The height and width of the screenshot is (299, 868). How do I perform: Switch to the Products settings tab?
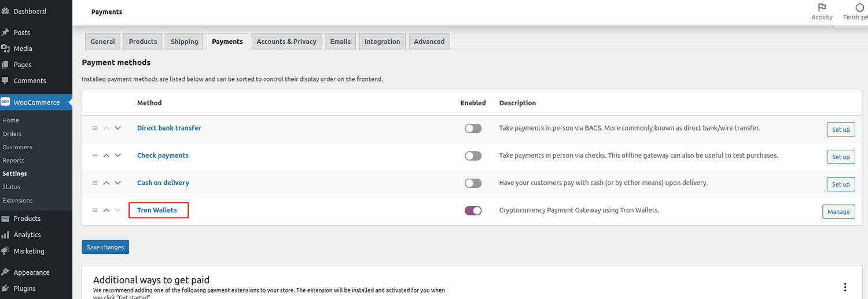(143, 42)
